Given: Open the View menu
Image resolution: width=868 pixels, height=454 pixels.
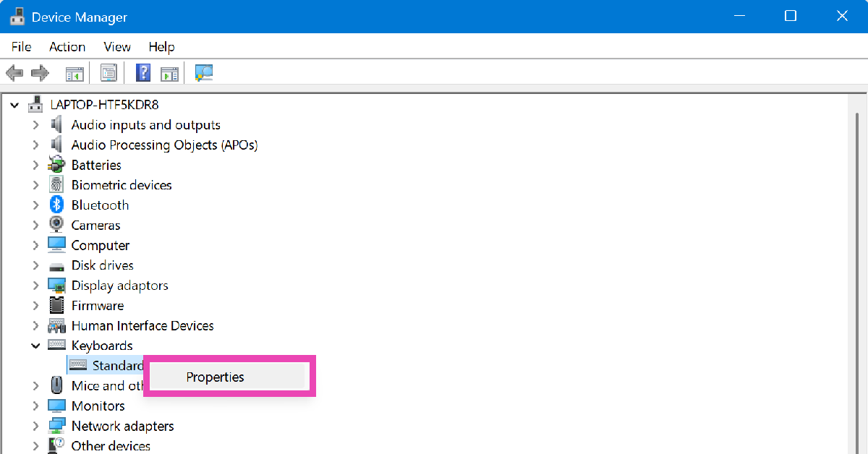Looking at the screenshot, I should click(x=117, y=46).
